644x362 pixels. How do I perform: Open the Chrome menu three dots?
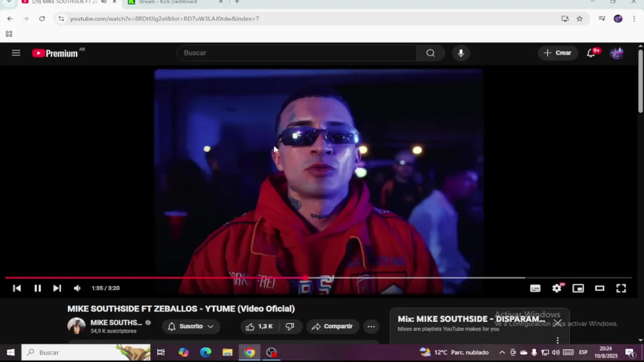pos(634,19)
